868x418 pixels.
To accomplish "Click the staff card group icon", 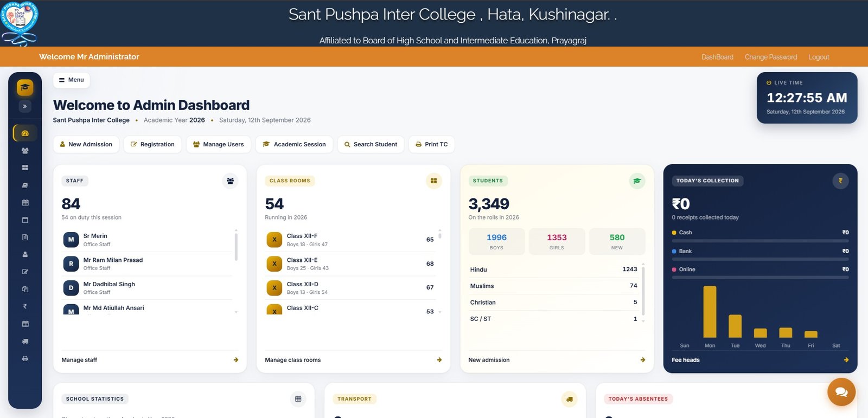I will (230, 181).
